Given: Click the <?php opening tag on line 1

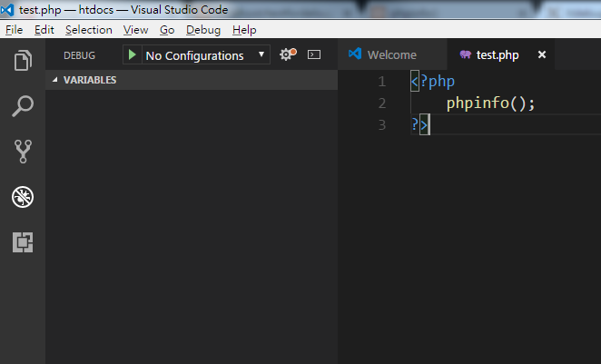Looking at the screenshot, I should tap(433, 81).
